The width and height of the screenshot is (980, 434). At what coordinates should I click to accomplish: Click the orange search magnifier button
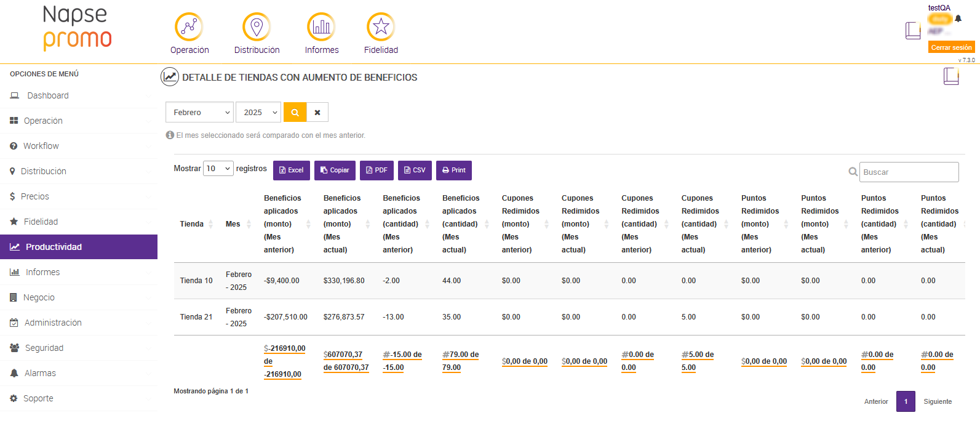295,113
